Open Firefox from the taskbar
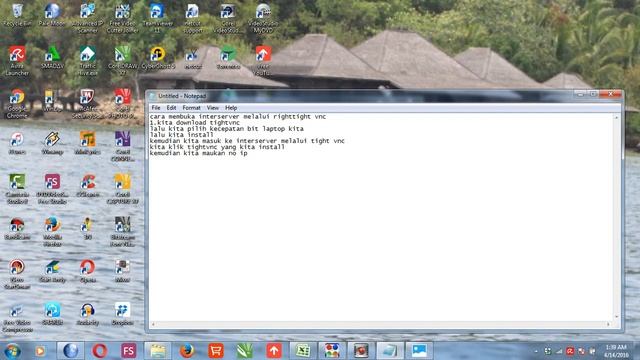Viewport: 640px width, 360px height. (187, 351)
